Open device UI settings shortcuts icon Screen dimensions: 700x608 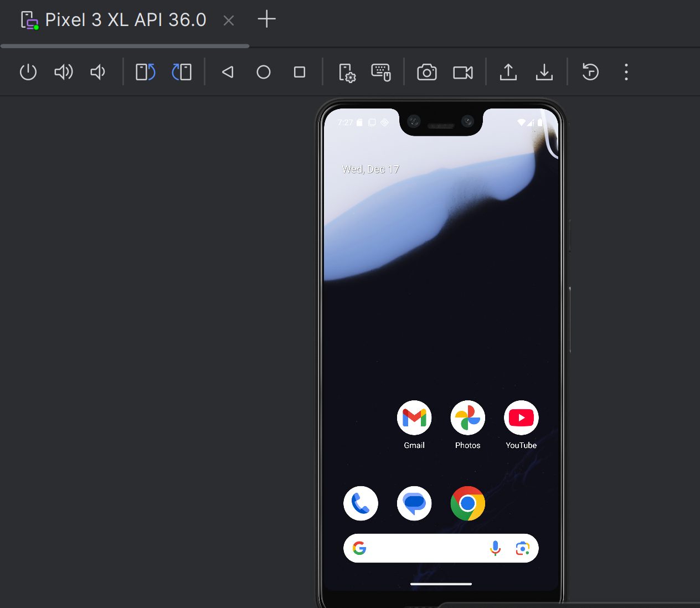[x=347, y=73]
